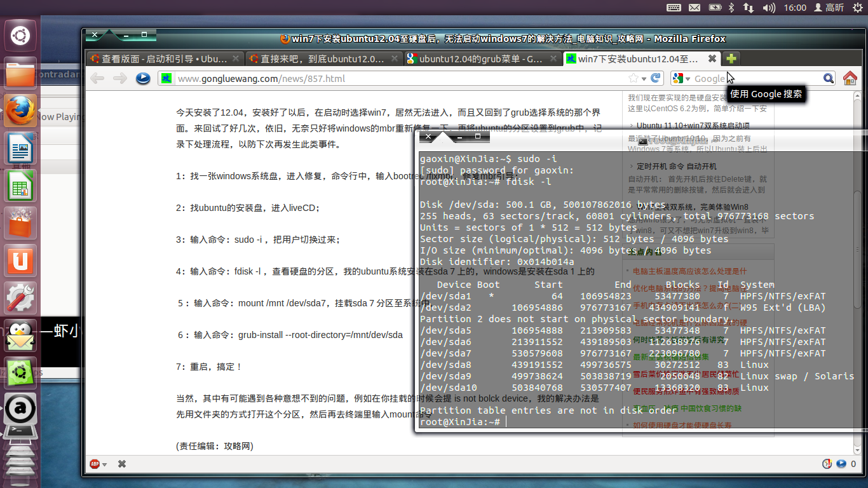Click the green Ubuntu Tweak launcher icon
This screenshot has width=868, height=488.
(x=20, y=372)
